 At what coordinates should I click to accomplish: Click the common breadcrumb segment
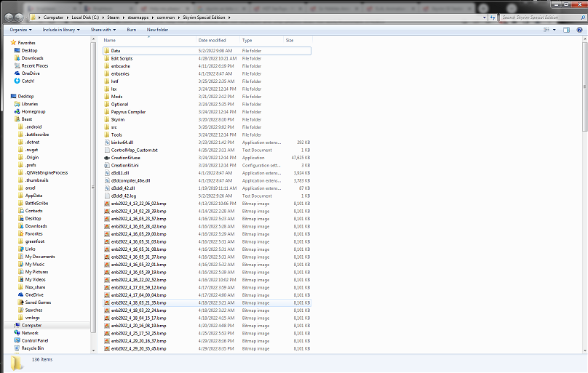166,17
